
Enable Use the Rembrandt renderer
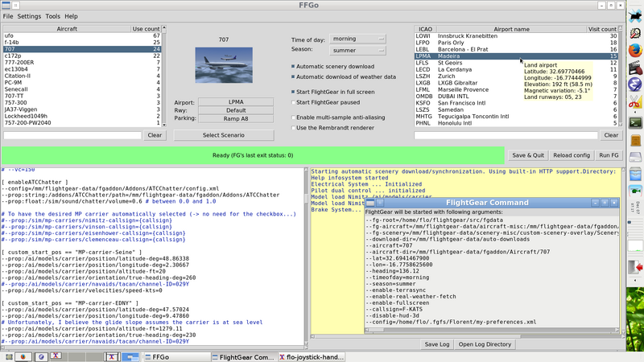pyautogui.click(x=293, y=128)
